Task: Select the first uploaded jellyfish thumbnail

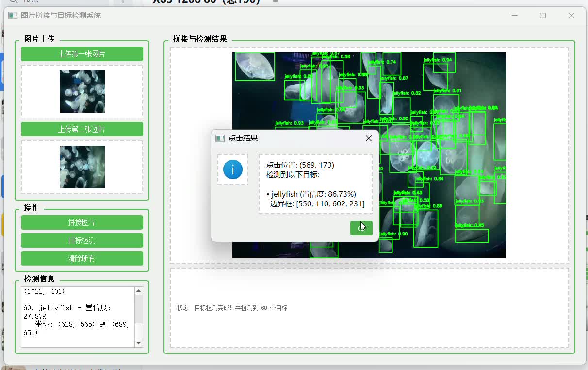Action: (82, 91)
